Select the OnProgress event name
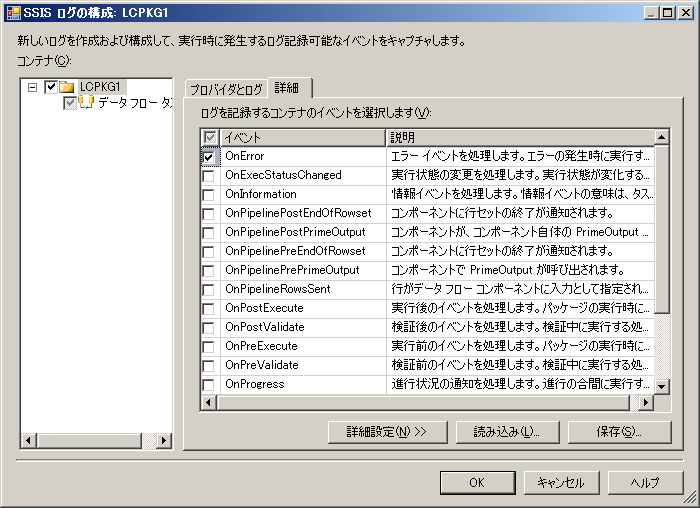 click(254, 384)
